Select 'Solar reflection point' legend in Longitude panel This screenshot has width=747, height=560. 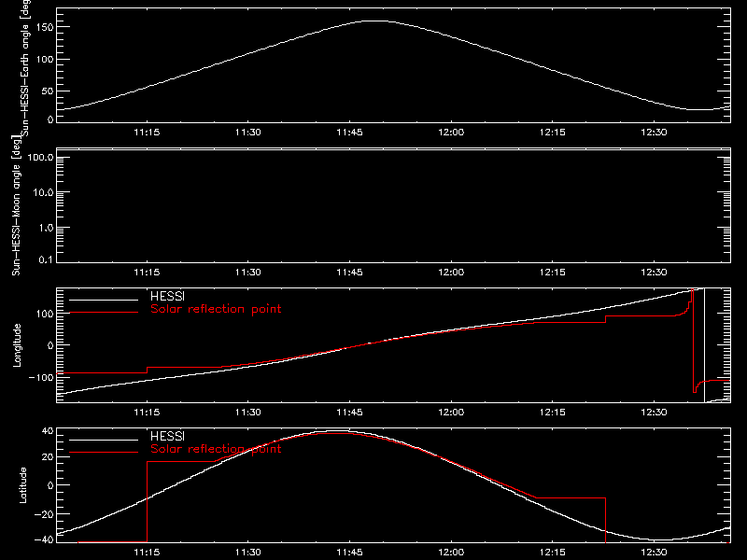[216, 309]
